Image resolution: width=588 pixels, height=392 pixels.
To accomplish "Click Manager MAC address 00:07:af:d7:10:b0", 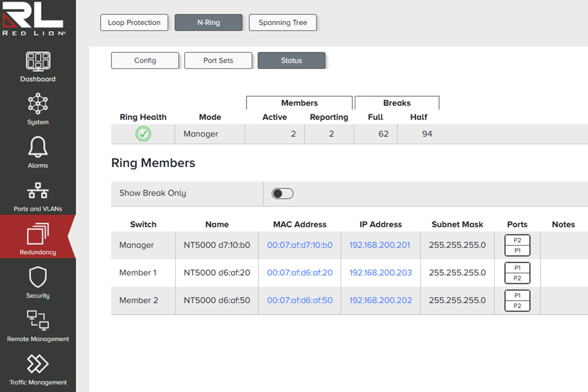I will point(300,245).
